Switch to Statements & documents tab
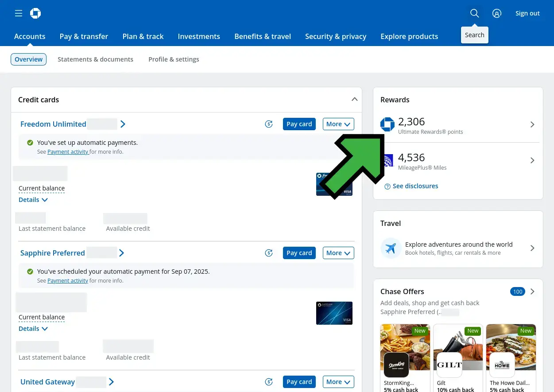554x392 pixels. pos(95,59)
